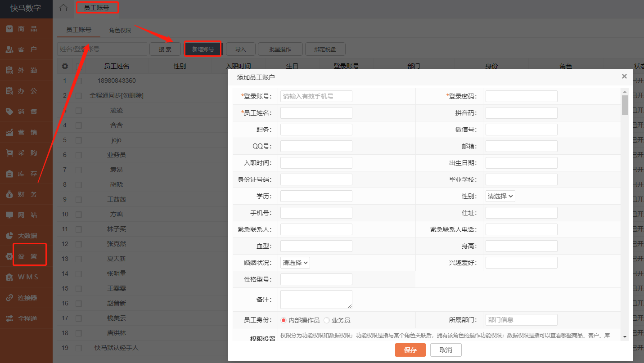Click 新增账号 button
The width and height of the screenshot is (644, 363).
pyautogui.click(x=203, y=49)
